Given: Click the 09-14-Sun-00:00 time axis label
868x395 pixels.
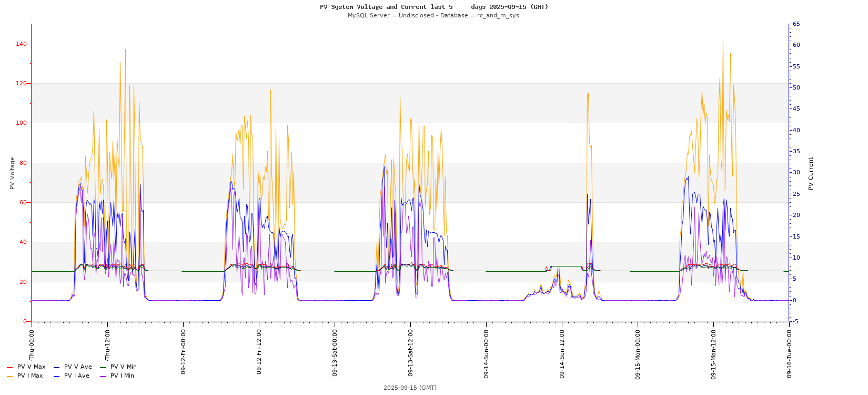Looking at the screenshot, I should click(x=487, y=353).
